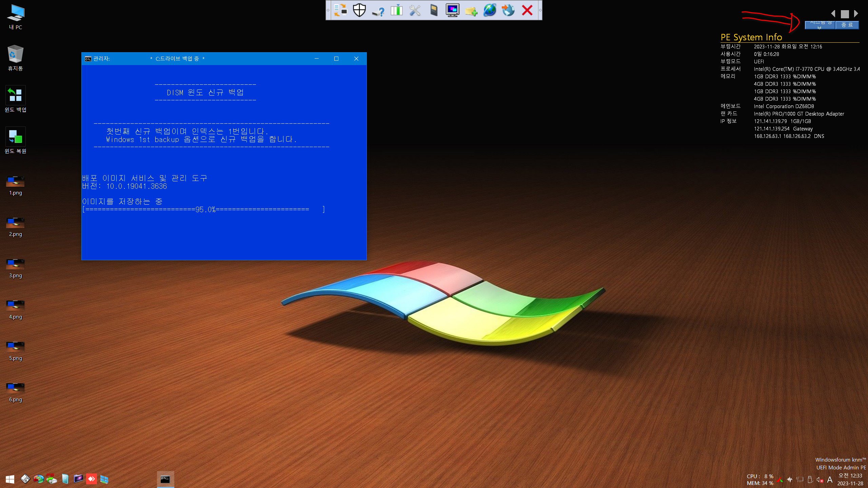The width and height of the screenshot is (868, 488).
Task: Close the backup command prompt window
Action: tap(356, 59)
